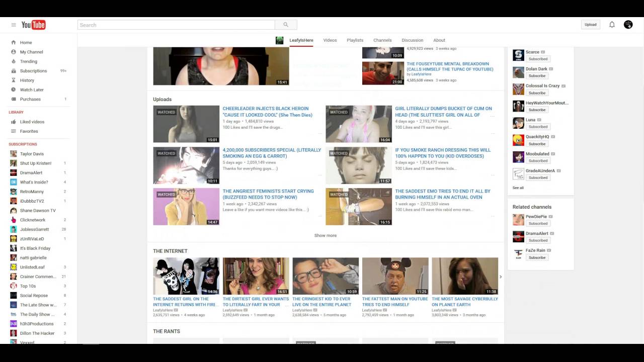
Task: Open THE FOUSEYTUBE MENTAL BREAKDOWN video link
Action: (x=450, y=66)
